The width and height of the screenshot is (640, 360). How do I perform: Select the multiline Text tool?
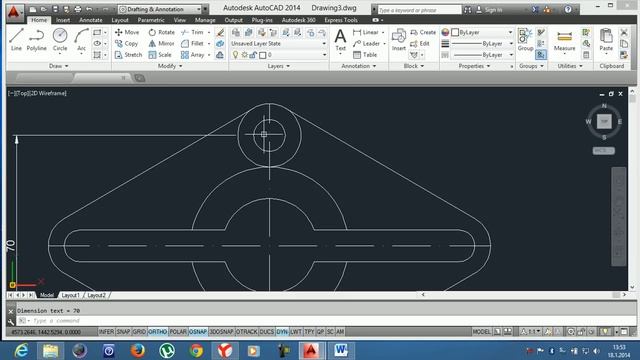[x=340, y=40]
